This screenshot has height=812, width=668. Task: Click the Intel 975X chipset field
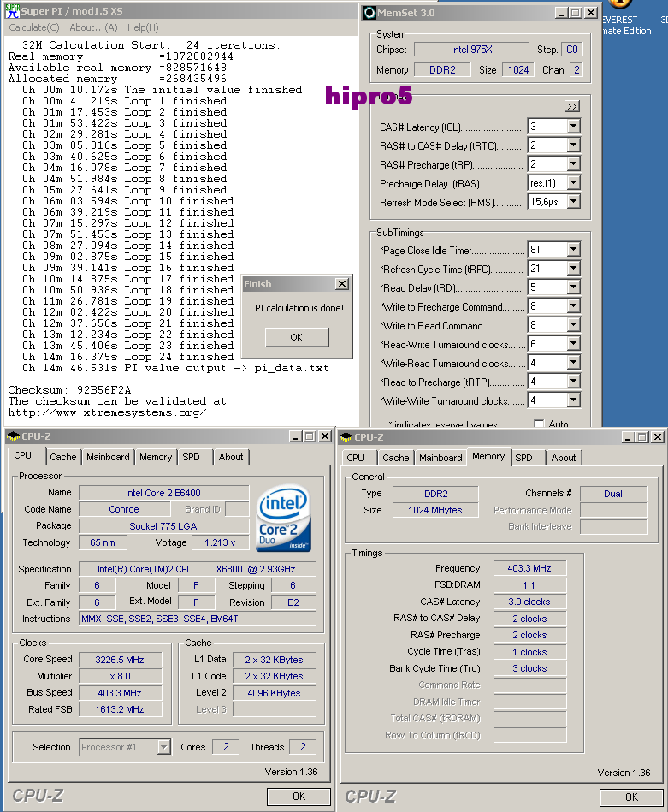(471, 49)
